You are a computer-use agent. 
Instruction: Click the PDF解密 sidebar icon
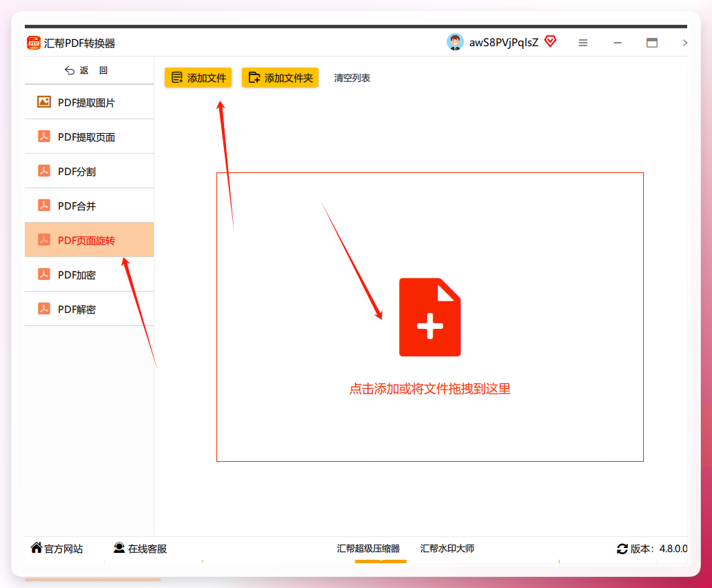coord(44,309)
